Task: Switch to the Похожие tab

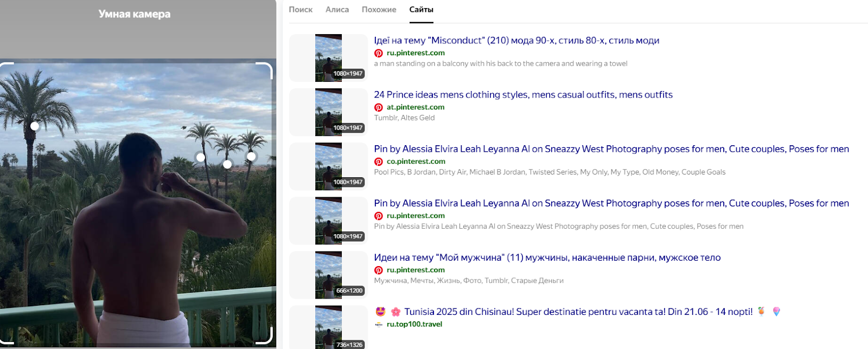Action: [x=379, y=10]
